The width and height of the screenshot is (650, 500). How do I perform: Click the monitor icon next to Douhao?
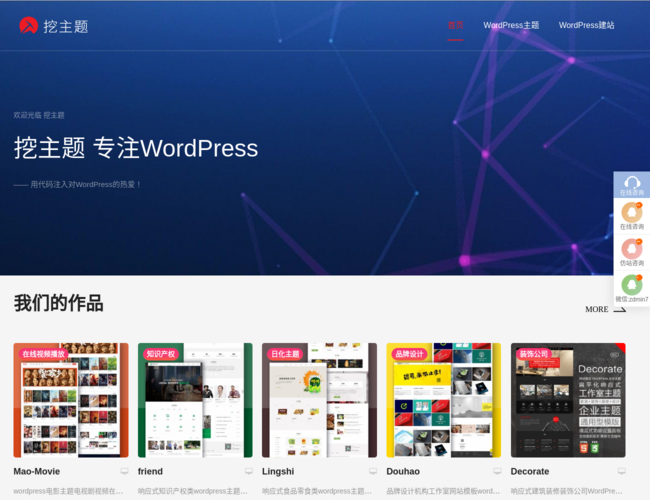click(x=497, y=471)
